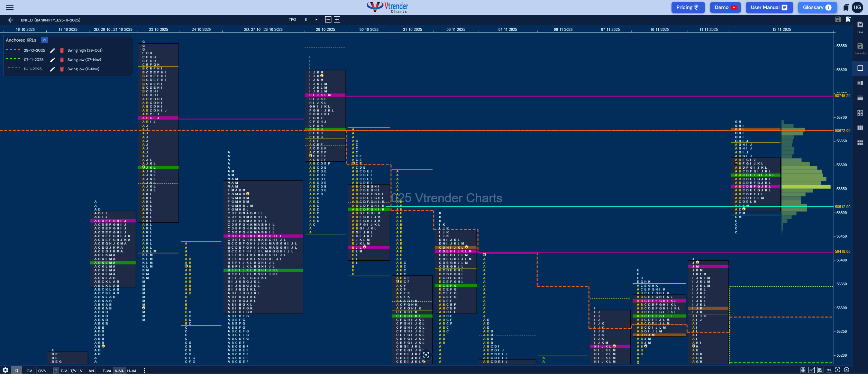Click the User Manual button
Viewport: 868px width, 374px height.
[x=769, y=7]
